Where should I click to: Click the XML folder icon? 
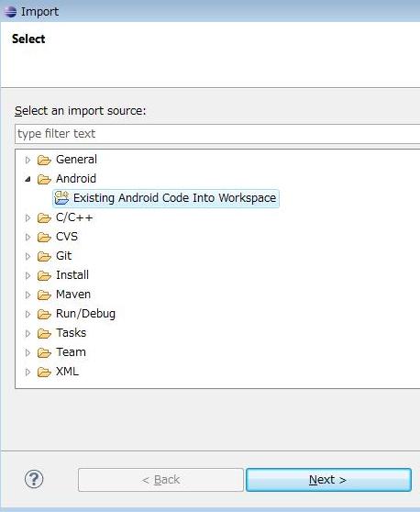point(44,372)
